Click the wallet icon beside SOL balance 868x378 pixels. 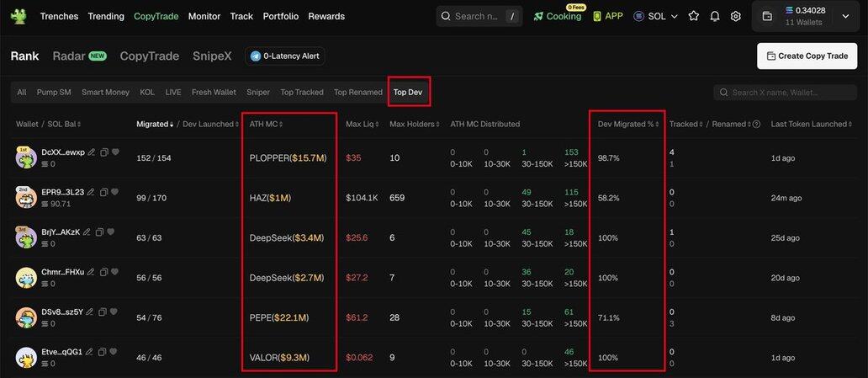pyautogui.click(x=767, y=16)
